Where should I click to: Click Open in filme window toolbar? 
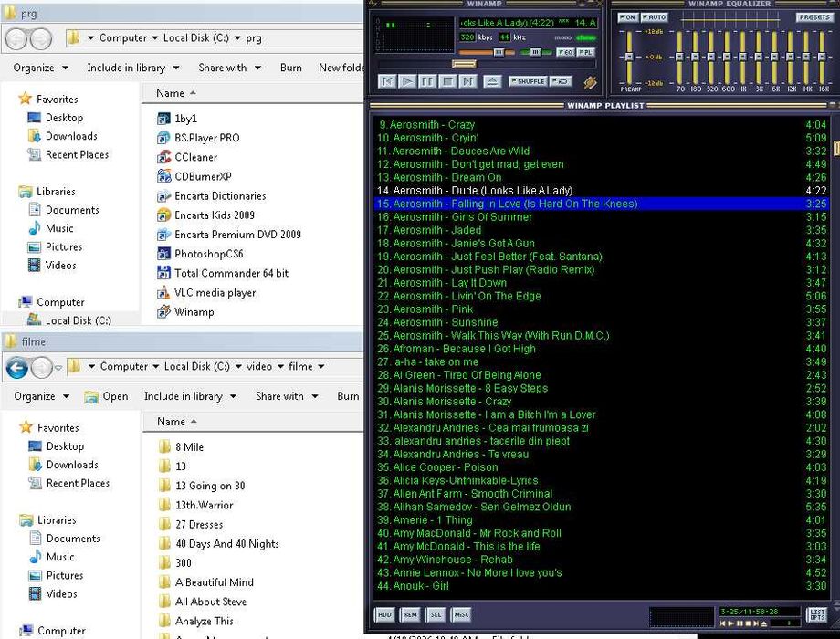107,396
